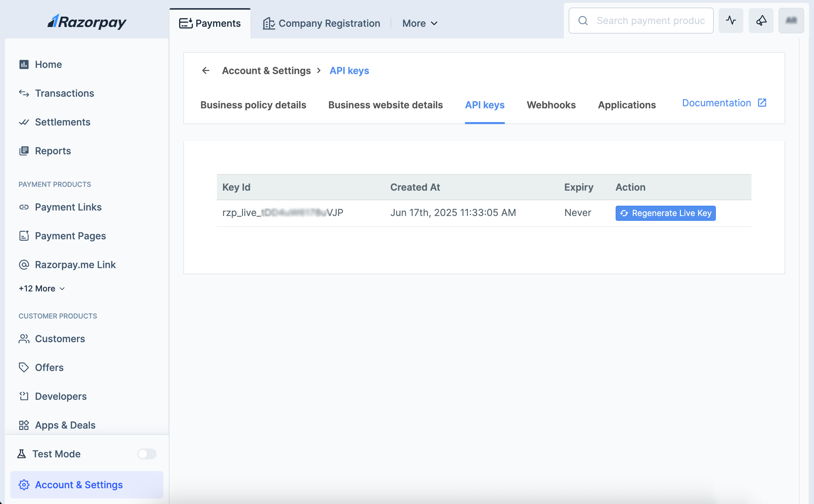814x504 pixels.
Task: Open the announcements megaphone icon
Action: point(761,21)
